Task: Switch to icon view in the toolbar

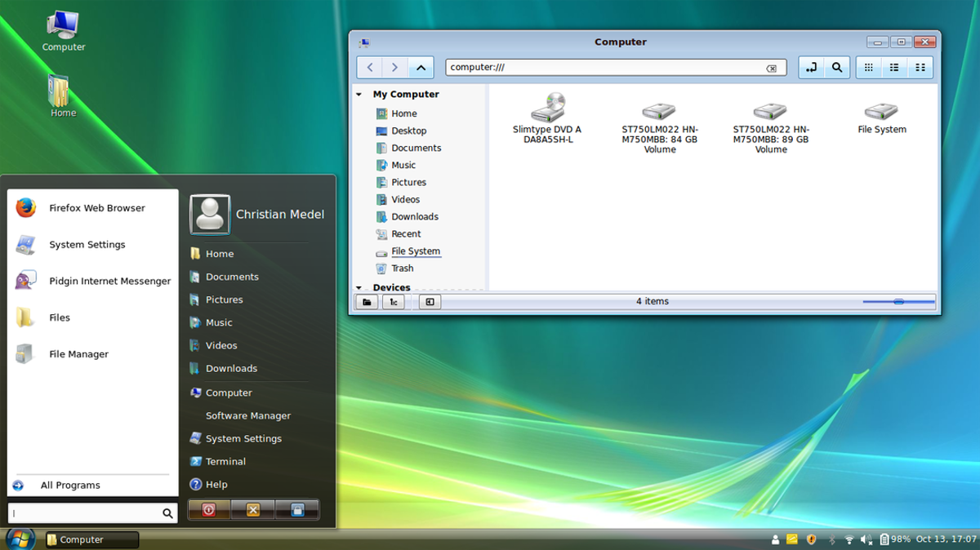Action: click(868, 67)
